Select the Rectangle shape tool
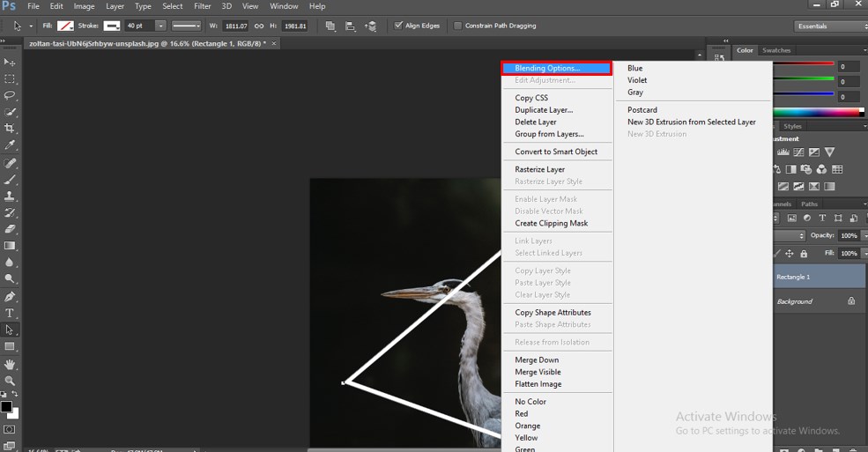This screenshot has width=868, height=452. 10,346
